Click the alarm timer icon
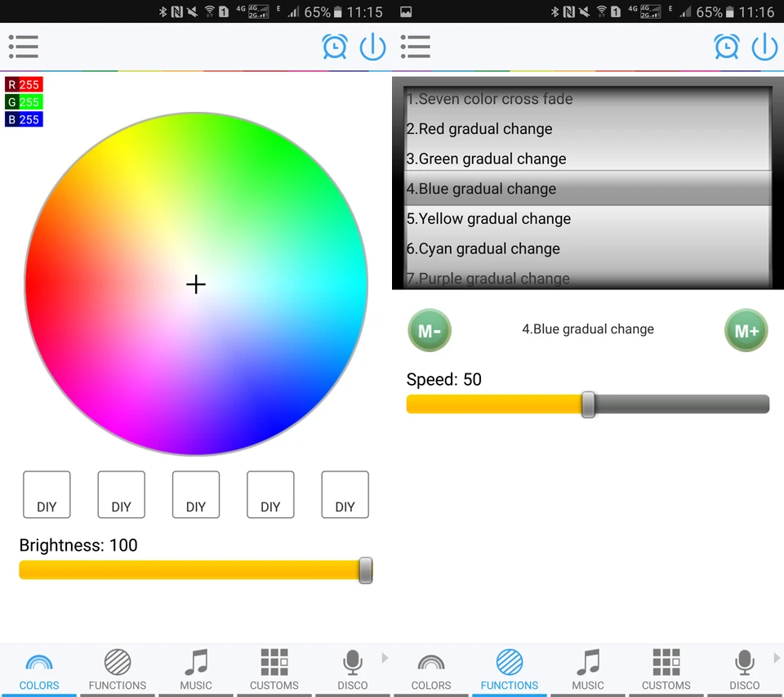The width and height of the screenshot is (784, 697). pyautogui.click(x=335, y=47)
